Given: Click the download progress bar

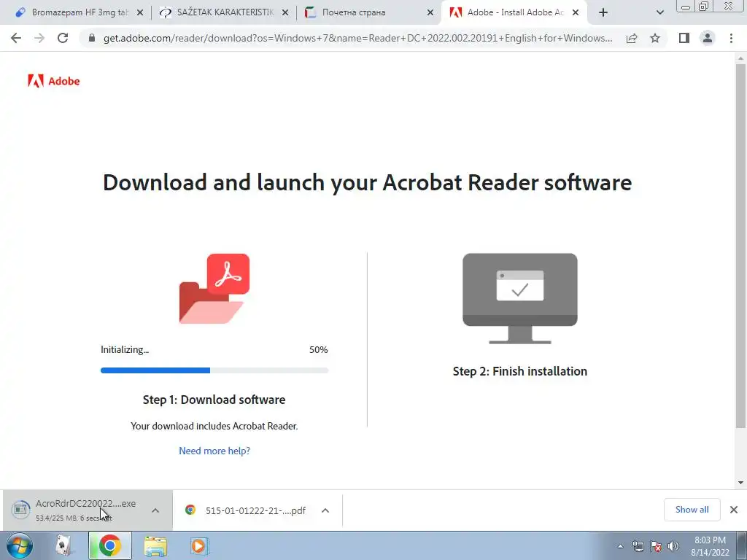Looking at the screenshot, I should coord(214,370).
